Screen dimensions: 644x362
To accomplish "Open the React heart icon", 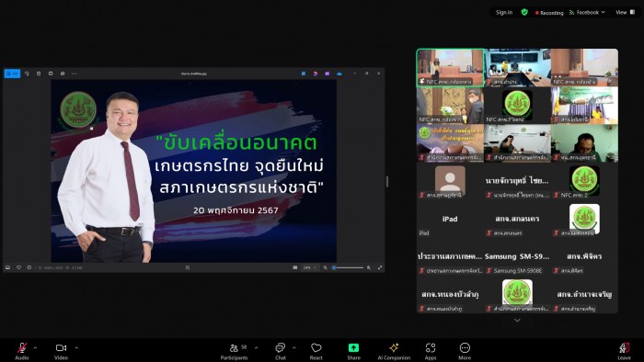I will coord(316,348).
